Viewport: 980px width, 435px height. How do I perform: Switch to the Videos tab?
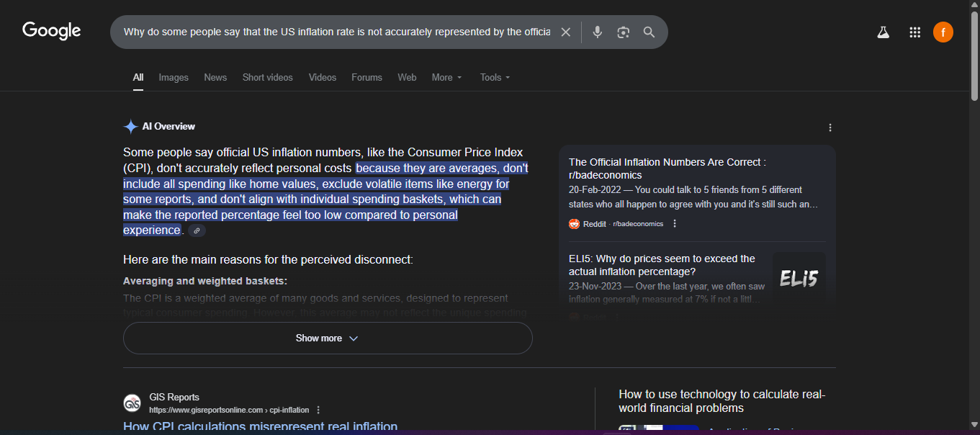tap(323, 78)
